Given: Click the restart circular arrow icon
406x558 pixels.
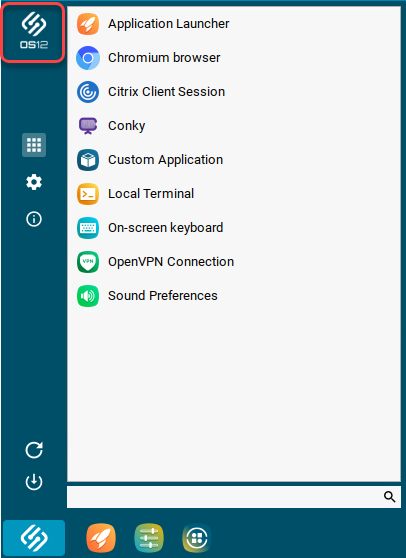Looking at the screenshot, I should [x=34, y=450].
